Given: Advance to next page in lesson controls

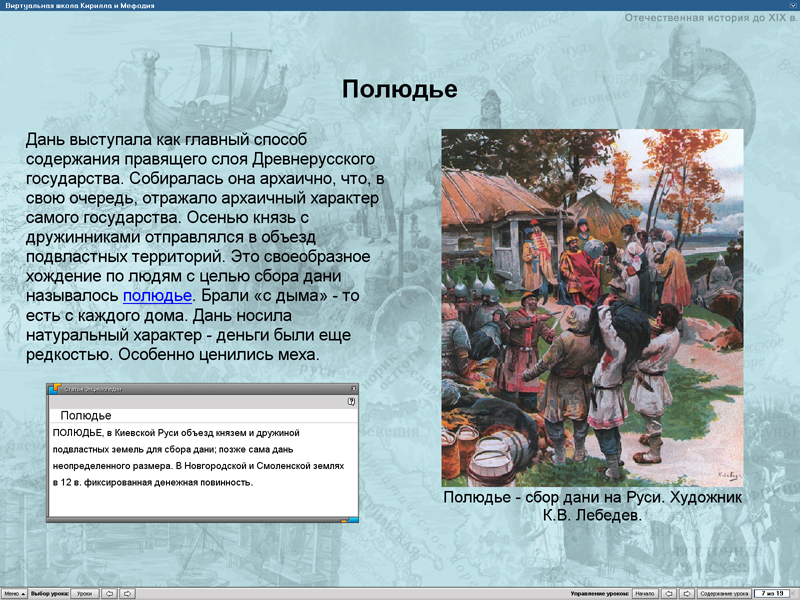Looking at the screenshot, I should coord(687,593).
